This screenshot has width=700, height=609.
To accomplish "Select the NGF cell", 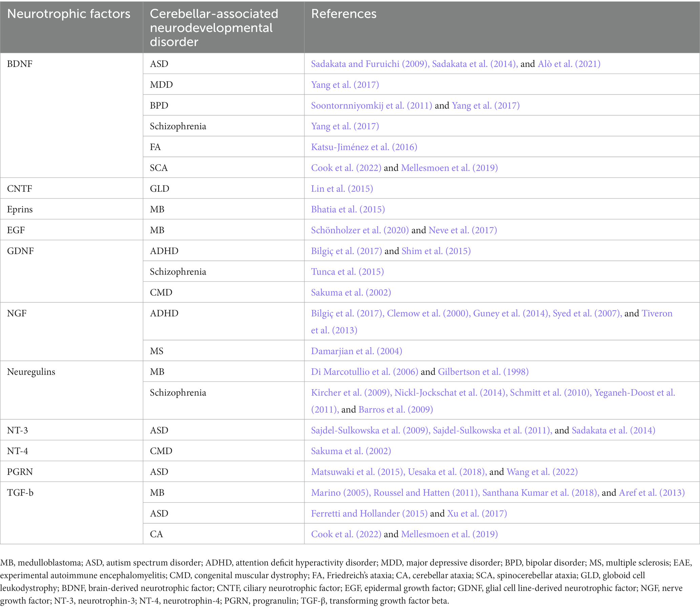I will 71,332.
